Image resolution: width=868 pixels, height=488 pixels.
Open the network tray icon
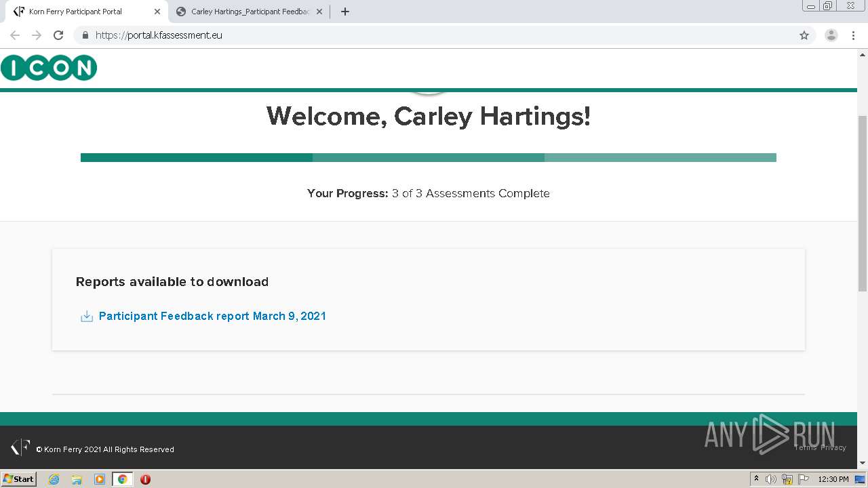[x=787, y=479]
